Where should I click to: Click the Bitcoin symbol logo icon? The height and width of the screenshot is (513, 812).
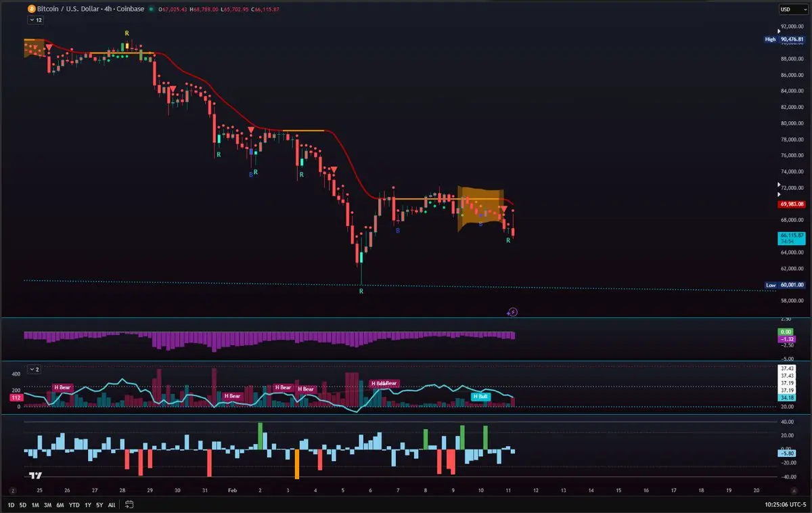31,9
